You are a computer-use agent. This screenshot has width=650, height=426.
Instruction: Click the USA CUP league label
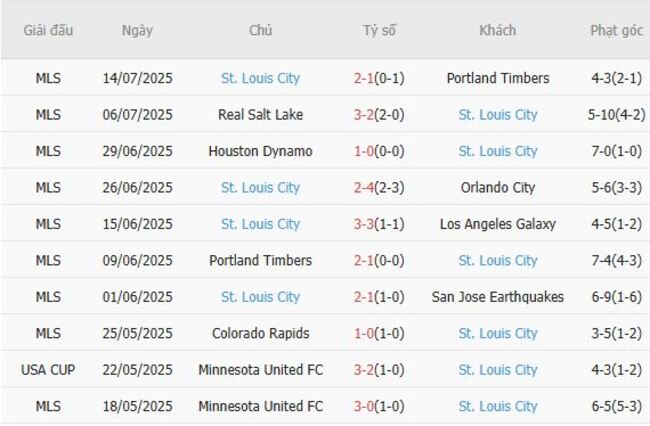[47, 370]
